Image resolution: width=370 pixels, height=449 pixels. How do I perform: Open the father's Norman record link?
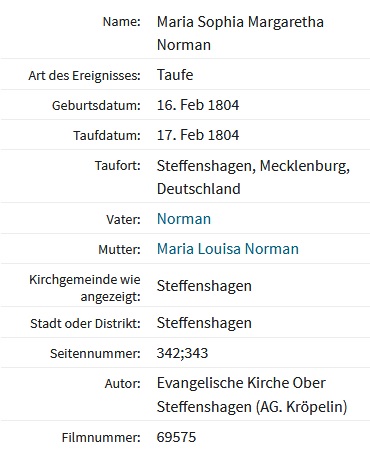pos(184,219)
